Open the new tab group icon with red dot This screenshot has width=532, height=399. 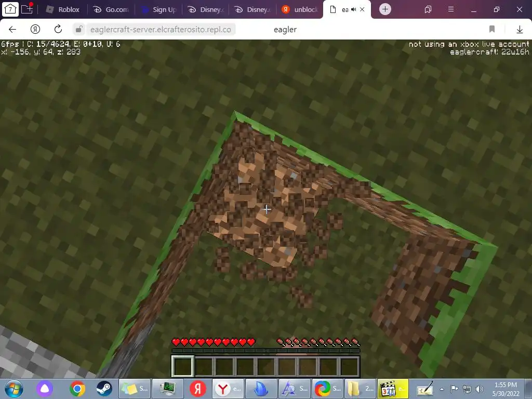click(x=27, y=9)
